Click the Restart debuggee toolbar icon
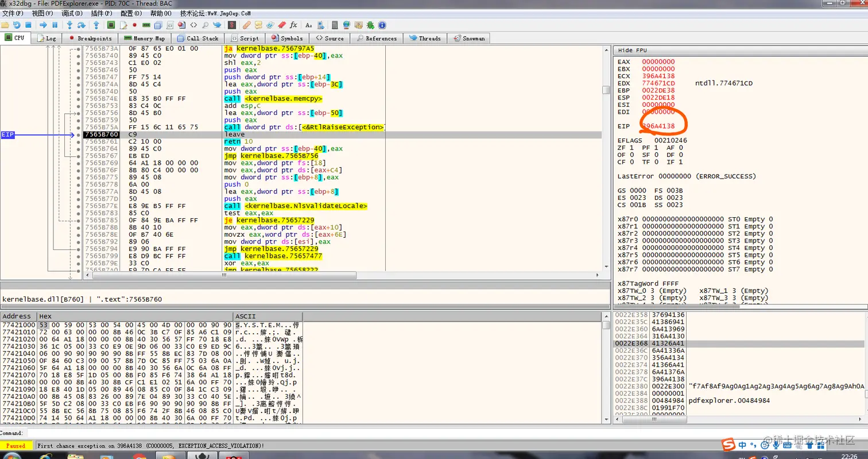The height and width of the screenshot is (459, 868). pos(17,25)
